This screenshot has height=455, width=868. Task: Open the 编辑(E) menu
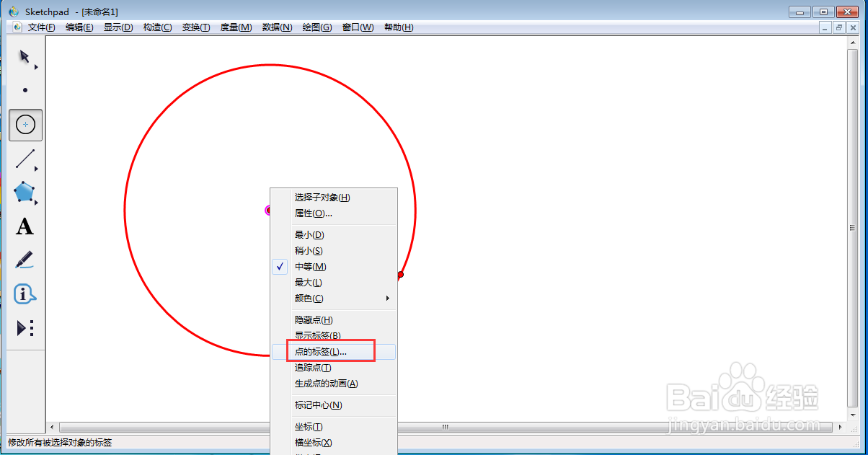point(79,27)
